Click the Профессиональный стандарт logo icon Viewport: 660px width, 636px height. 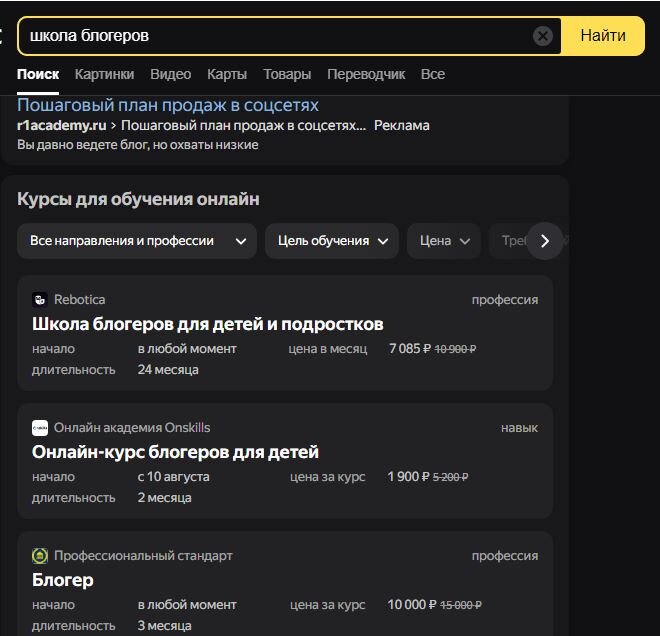tap(40, 556)
